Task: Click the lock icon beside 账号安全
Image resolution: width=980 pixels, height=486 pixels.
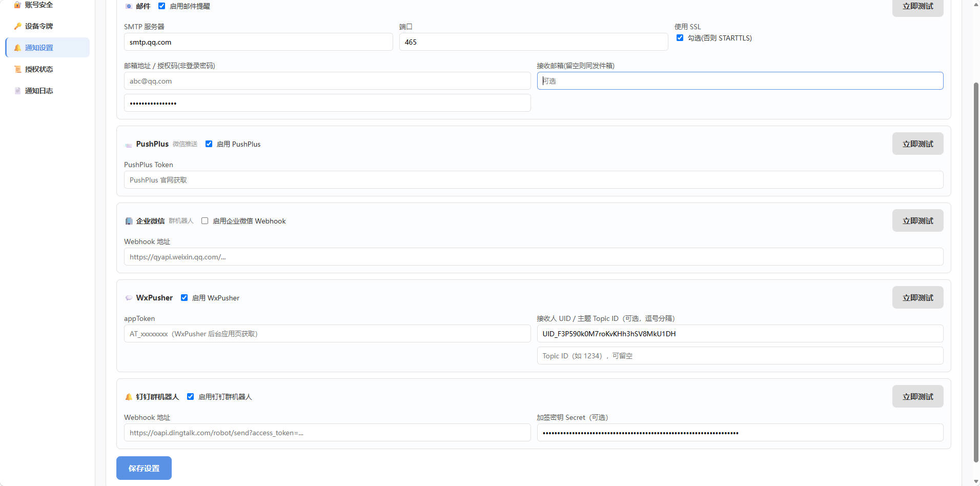Action: (18, 5)
